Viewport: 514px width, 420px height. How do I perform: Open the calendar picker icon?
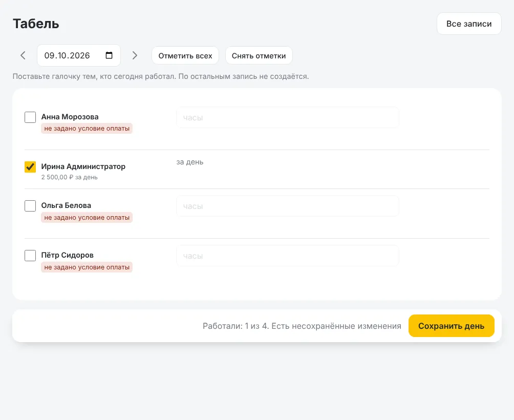click(109, 55)
